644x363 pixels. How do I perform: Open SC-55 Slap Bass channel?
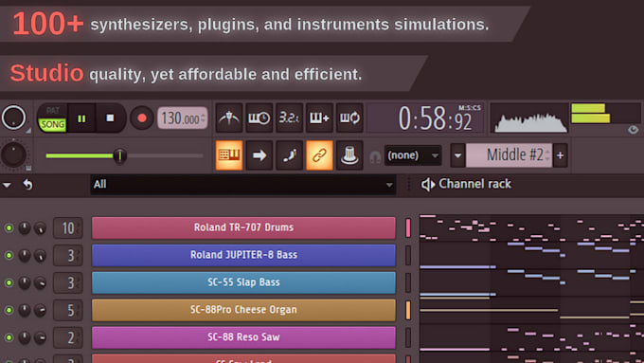243,282
